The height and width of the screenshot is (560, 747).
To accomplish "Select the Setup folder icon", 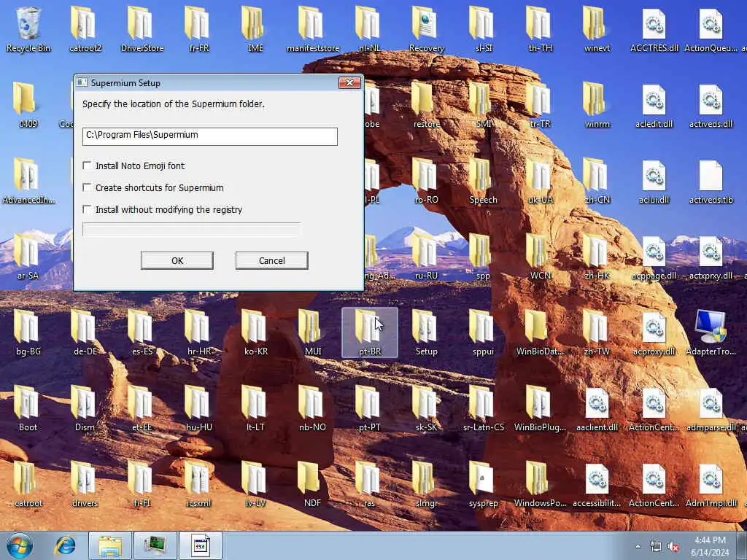I will [426, 333].
